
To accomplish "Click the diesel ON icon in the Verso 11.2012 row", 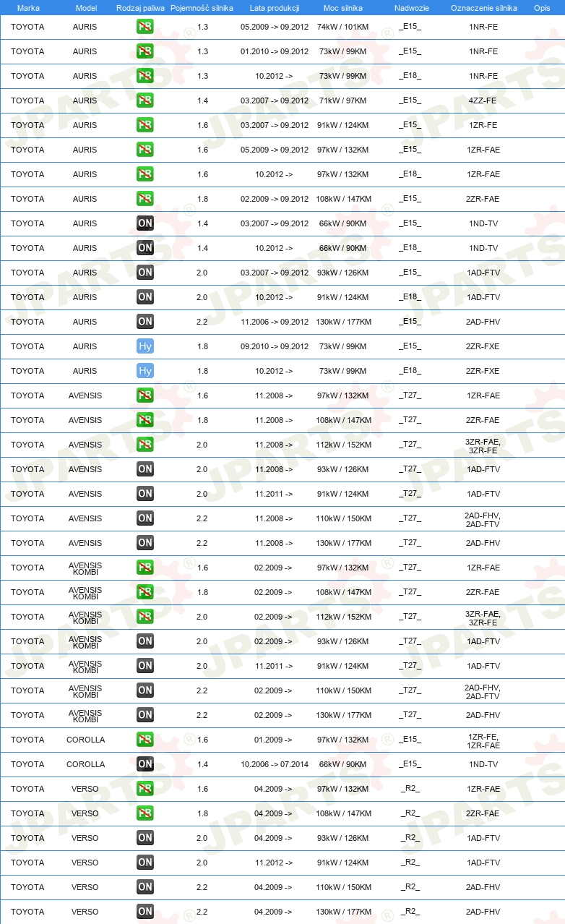I will [x=145, y=863].
